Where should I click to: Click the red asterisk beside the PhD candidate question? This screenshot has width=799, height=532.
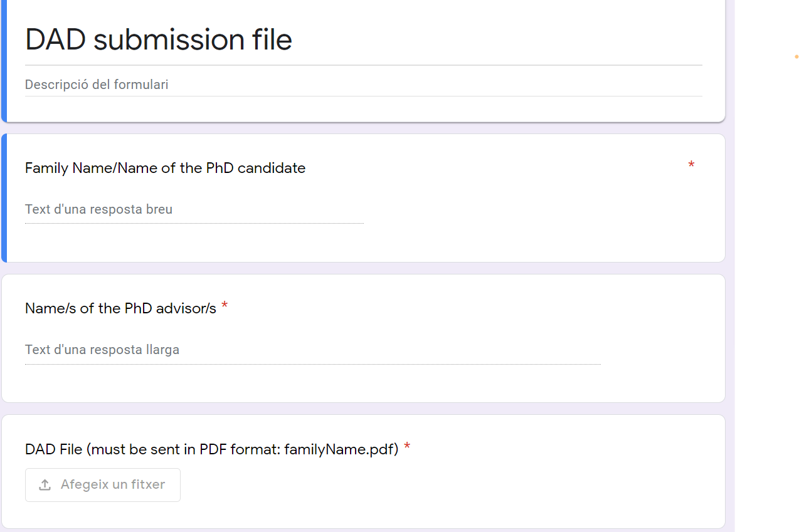click(x=691, y=165)
